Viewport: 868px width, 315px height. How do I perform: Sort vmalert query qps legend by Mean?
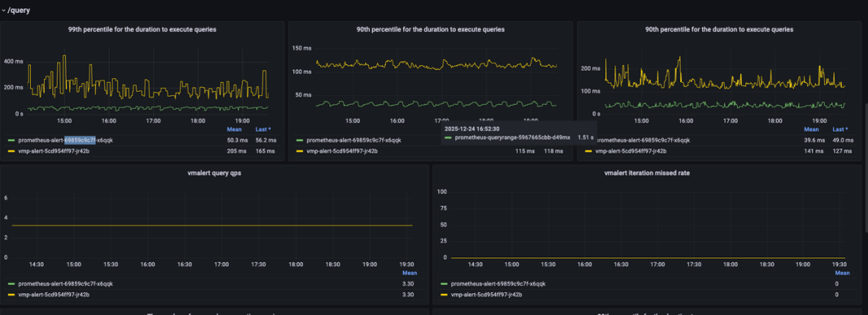410,273
